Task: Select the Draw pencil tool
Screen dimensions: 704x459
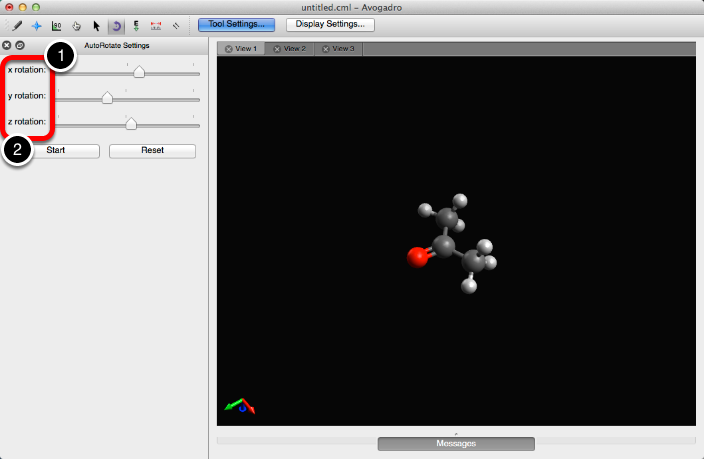Action: click(x=17, y=25)
